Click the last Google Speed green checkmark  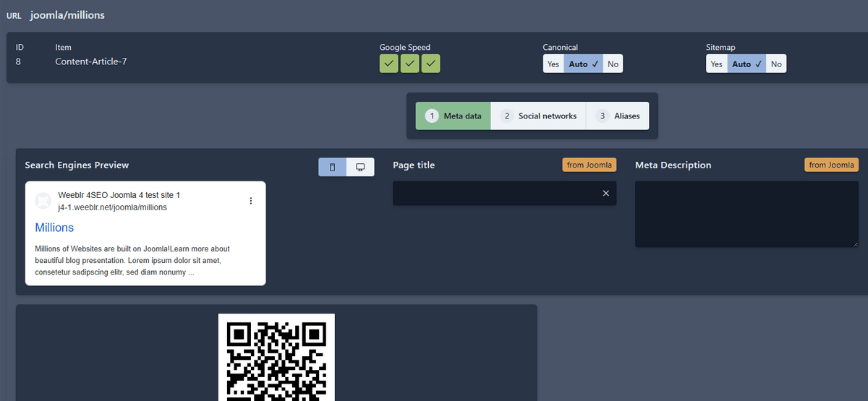pyautogui.click(x=431, y=64)
